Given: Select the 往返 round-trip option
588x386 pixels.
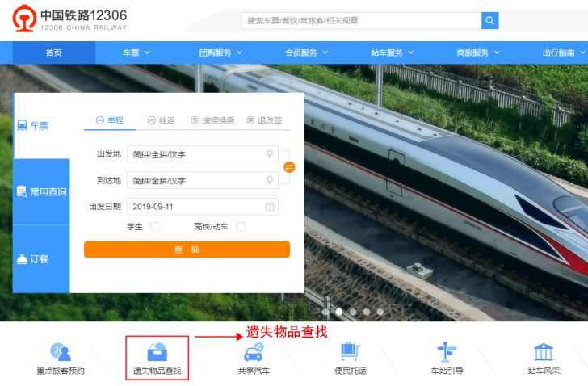Looking at the screenshot, I should pos(162,120).
